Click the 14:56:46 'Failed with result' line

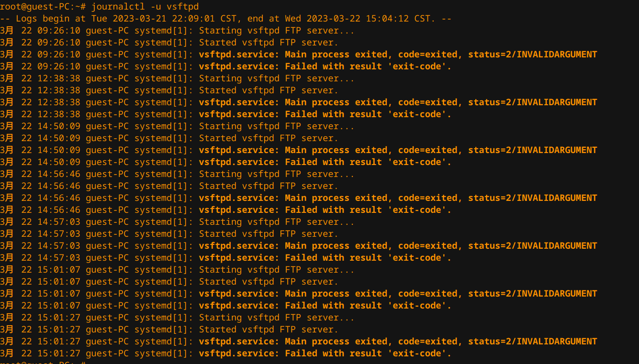[x=226, y=210]
